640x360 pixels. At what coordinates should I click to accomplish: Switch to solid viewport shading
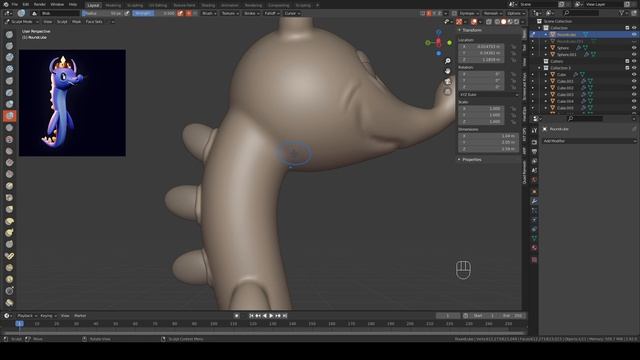coord(503,22)
